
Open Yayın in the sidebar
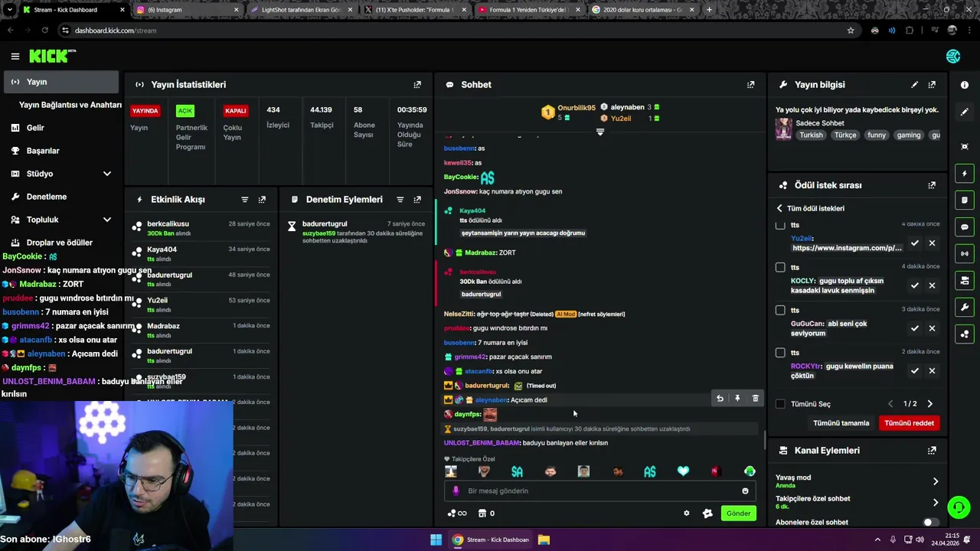60,82
